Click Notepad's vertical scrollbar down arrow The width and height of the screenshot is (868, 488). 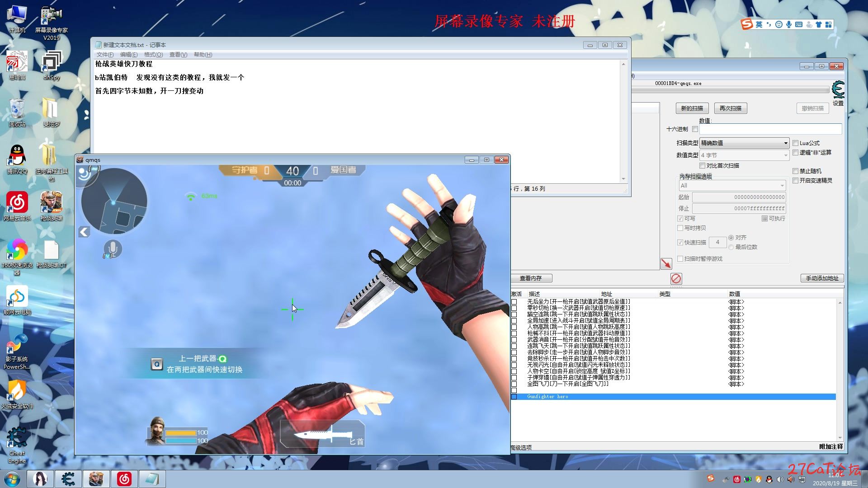[623, 179]
